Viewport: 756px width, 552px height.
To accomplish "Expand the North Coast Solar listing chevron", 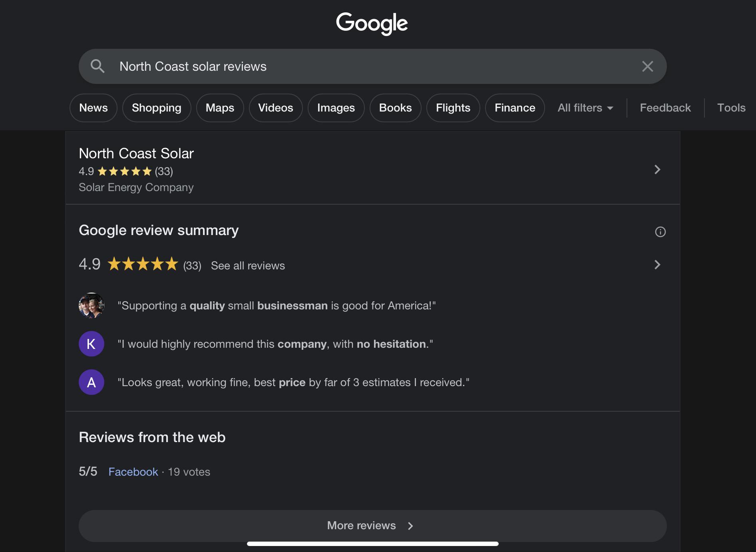I will (x=657, y=169).
